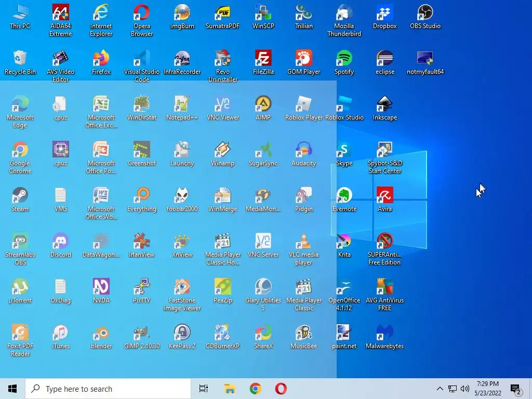
Task: Select the Inkscape shortcut
Action: pyautogui.click(x=385, y=109)
